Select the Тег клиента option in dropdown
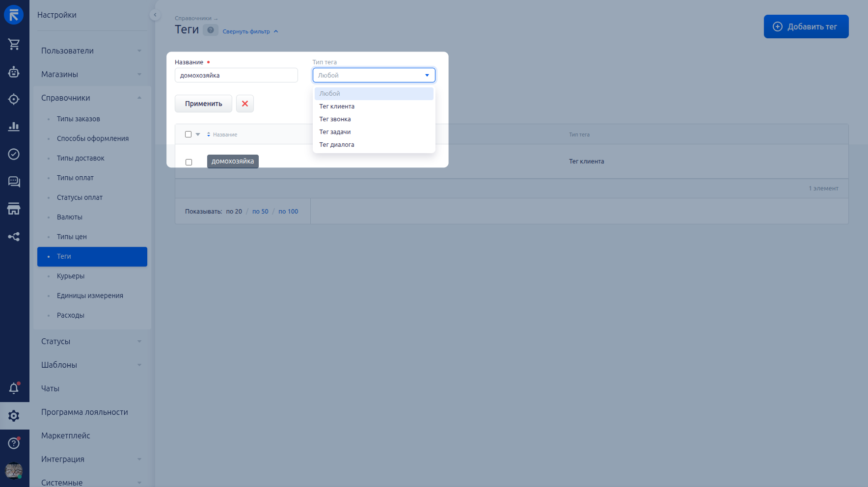The width and height of the screenshot is (868, 487). [x=337, y=107]
